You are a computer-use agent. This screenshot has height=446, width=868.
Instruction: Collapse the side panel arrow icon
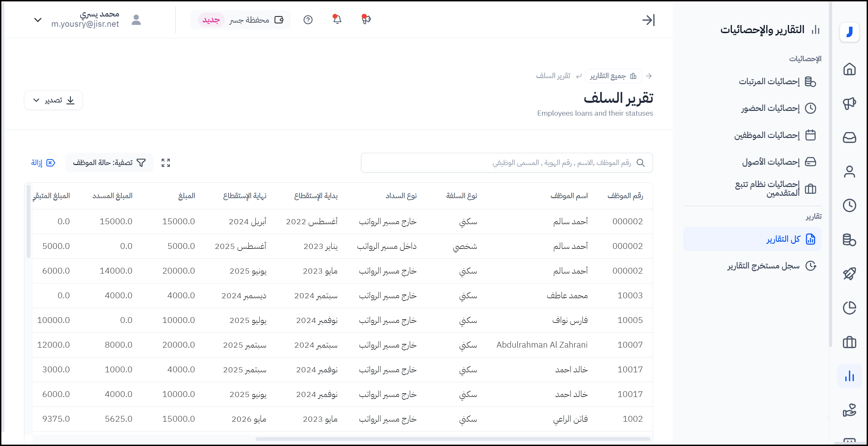(x=648, y=20)
